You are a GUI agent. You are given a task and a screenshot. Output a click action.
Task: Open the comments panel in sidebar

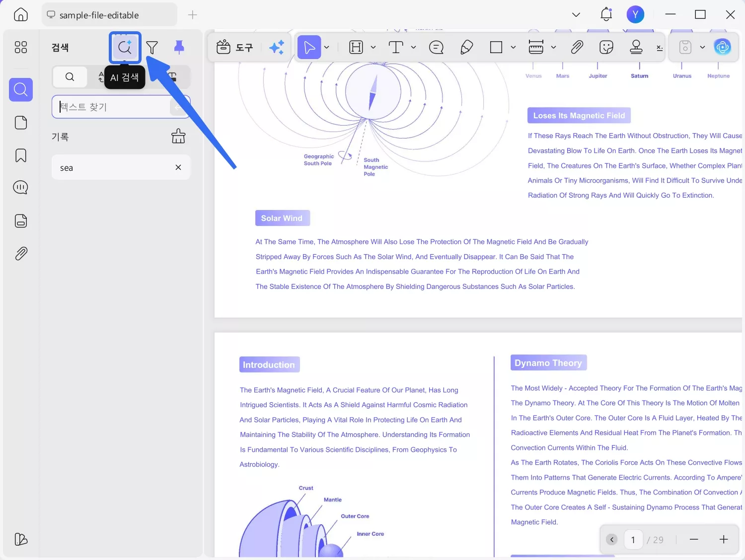pos(21,188)
